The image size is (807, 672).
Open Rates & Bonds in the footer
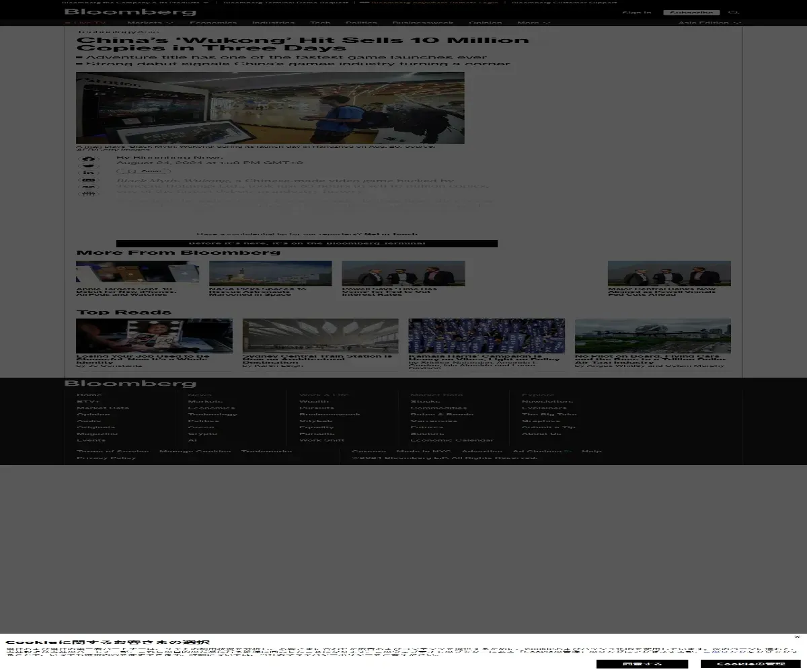click(x=442, y=415)
